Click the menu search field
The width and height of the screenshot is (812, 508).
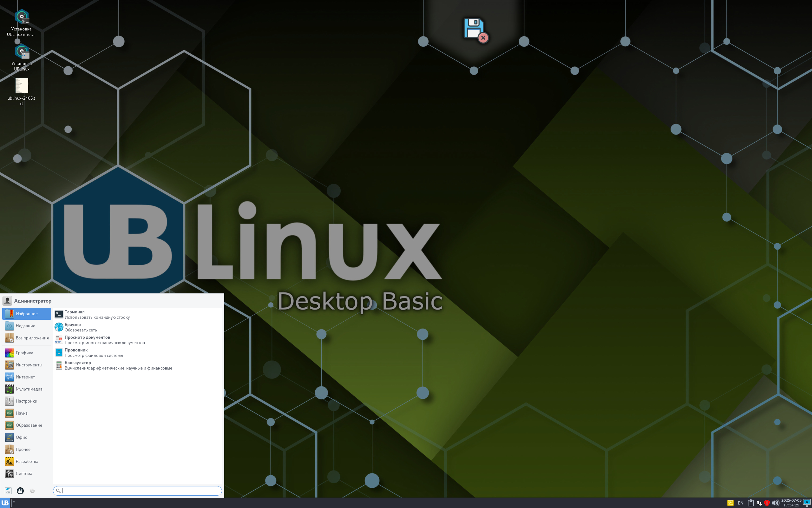click(137, 491)
